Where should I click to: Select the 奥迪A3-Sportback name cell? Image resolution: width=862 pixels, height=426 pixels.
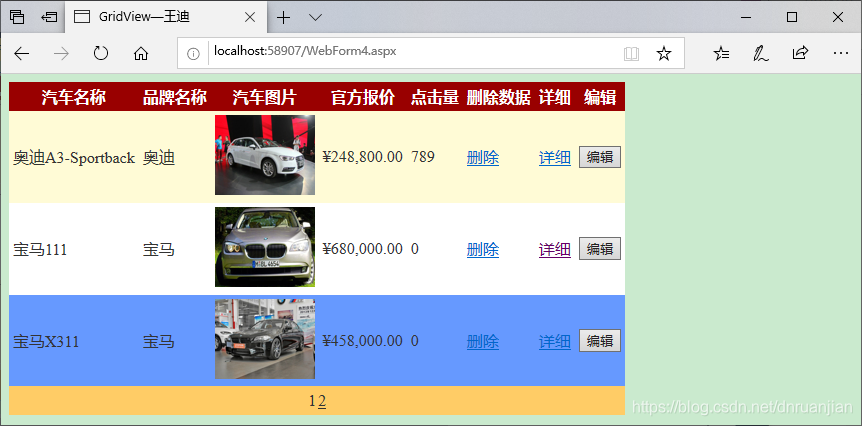tap(74, 158)
